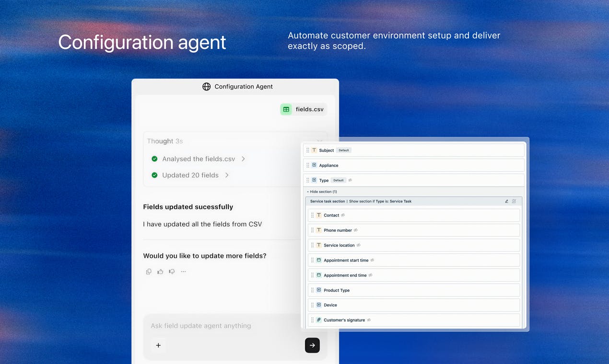Toggle visibility icon next to Contact field

coord(343,215)
